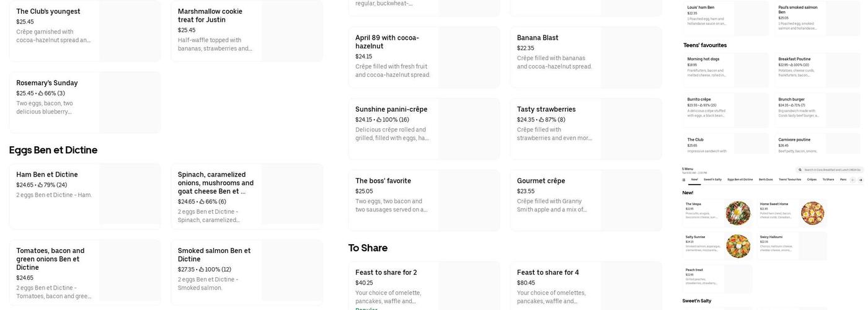Viewport: 868px width, 310px height.
Task: Open The Vespa dish photo
Action: (738, 213)
